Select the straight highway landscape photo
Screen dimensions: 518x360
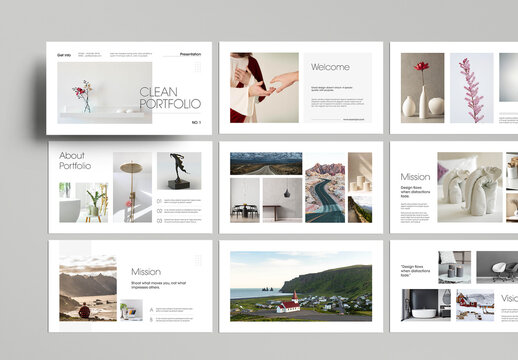pyautogui.click(x=266, y=164)
